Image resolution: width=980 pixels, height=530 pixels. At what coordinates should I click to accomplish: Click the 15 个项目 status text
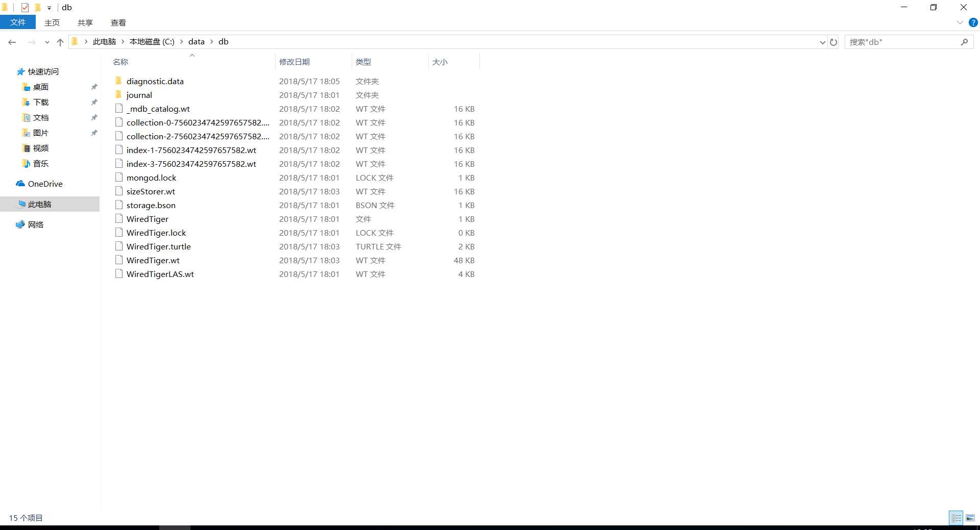click(x=26, y=518)
